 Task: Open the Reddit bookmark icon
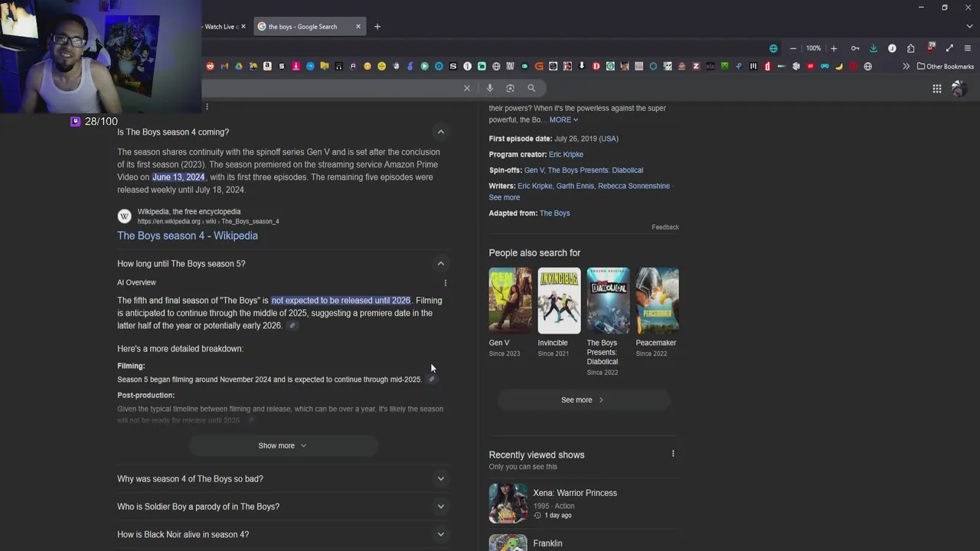210,67
